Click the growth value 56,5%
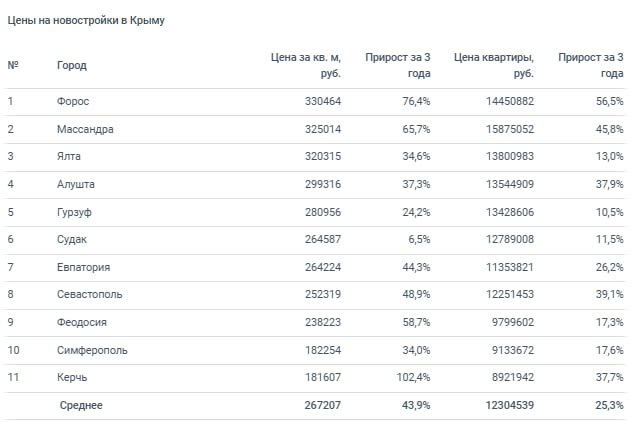Image resolution: width=633 pixels, height=423 pixels. tap(610, 101)
